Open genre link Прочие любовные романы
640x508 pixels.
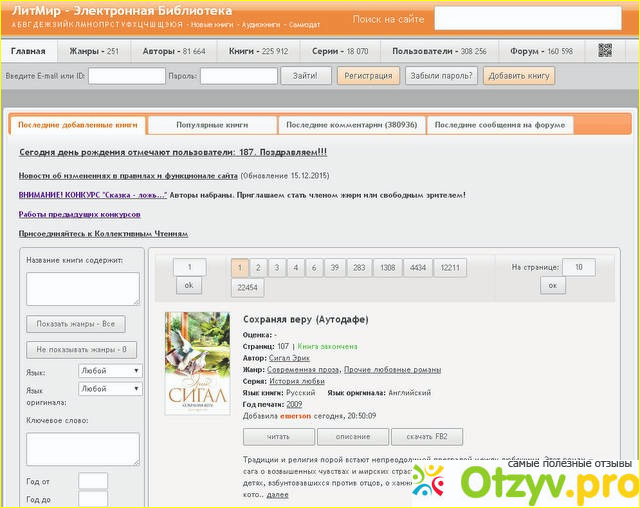click(393, 370)
